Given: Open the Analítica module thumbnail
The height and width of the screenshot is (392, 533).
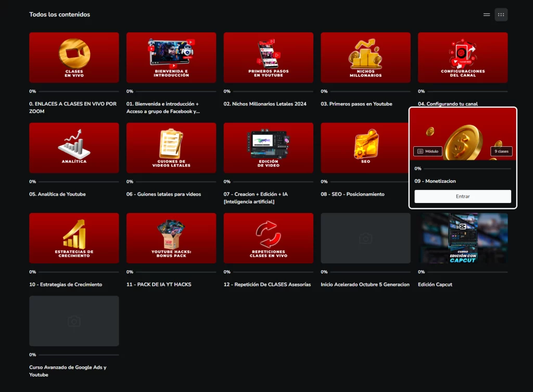Looking at the screenshot, I should click(x=74, y=148).
